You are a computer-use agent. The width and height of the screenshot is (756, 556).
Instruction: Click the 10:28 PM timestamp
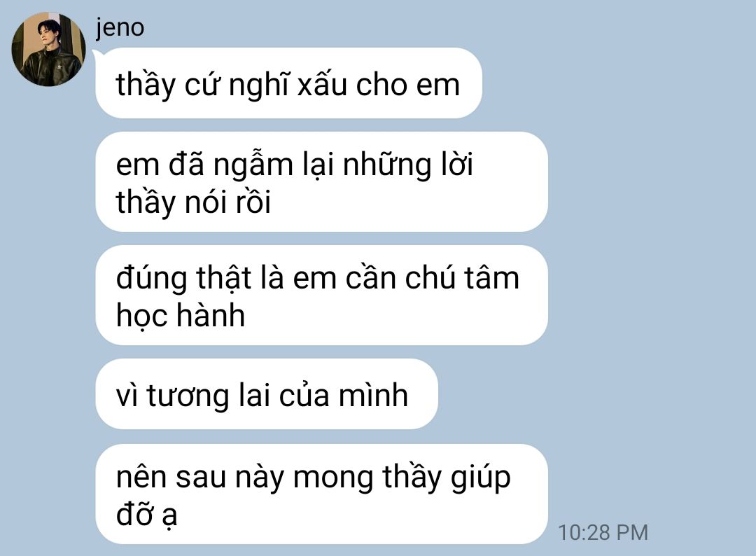pos(603,533)
